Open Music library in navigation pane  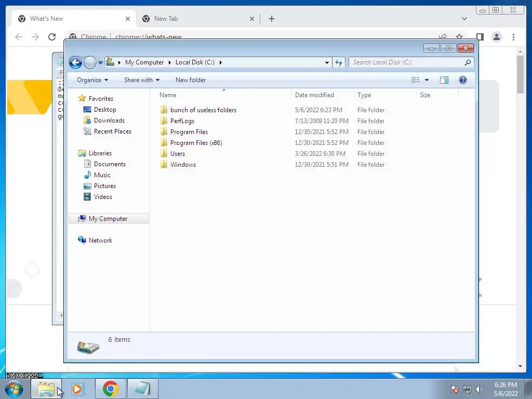tap(102, 175)
